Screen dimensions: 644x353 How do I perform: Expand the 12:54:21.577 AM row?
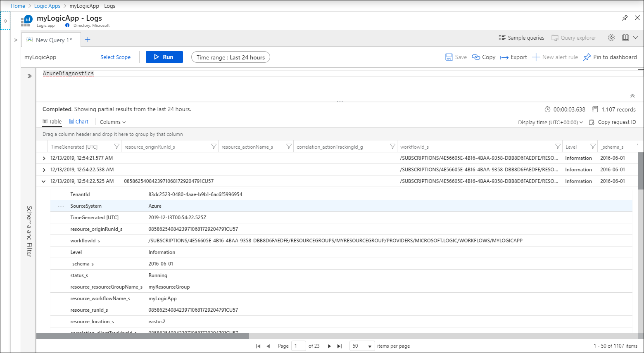[x=44, y=158]
